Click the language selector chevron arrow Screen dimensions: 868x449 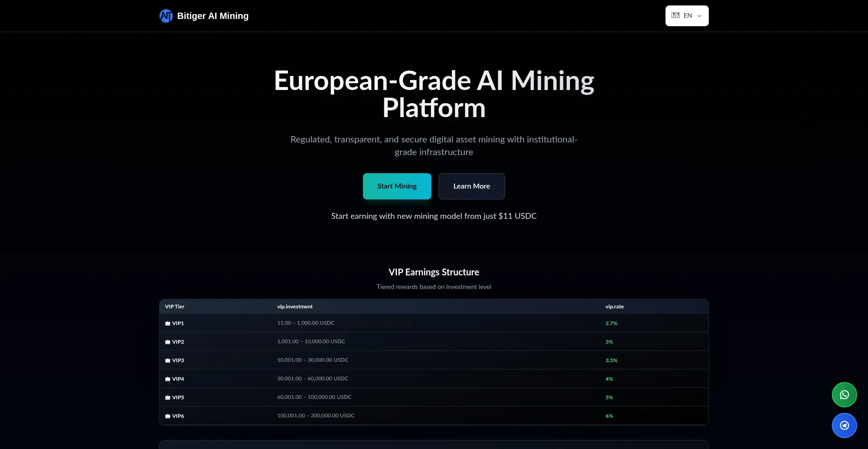pyautogui.click(x=699, y=16)
